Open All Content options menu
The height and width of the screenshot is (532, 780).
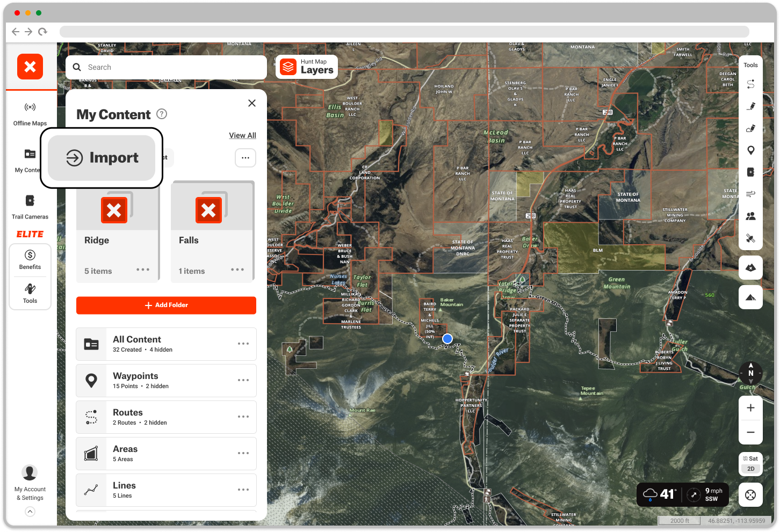coord(243,344)
